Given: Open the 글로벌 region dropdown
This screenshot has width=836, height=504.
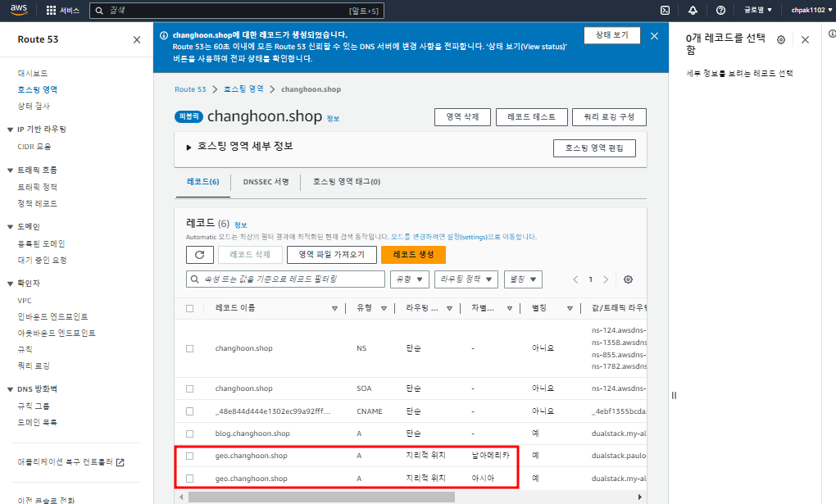Looking at the screenshot, I should click(x=757, y=10).
